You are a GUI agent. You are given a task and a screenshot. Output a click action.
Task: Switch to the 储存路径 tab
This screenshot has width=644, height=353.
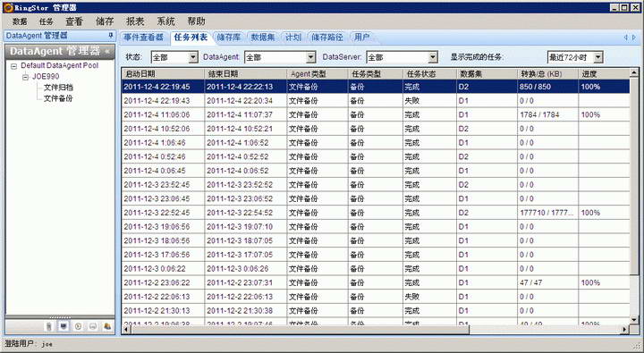(327, 38)
